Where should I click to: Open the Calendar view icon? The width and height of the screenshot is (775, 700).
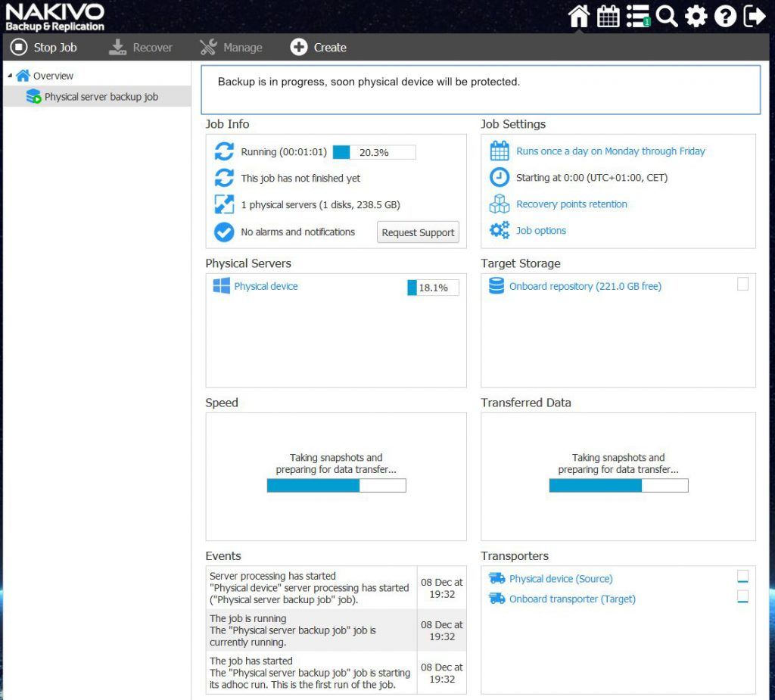click(x=608, y=16)
